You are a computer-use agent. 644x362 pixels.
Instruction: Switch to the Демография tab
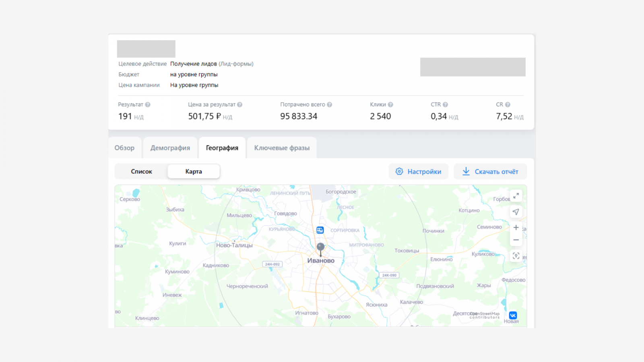pos(170,148)
